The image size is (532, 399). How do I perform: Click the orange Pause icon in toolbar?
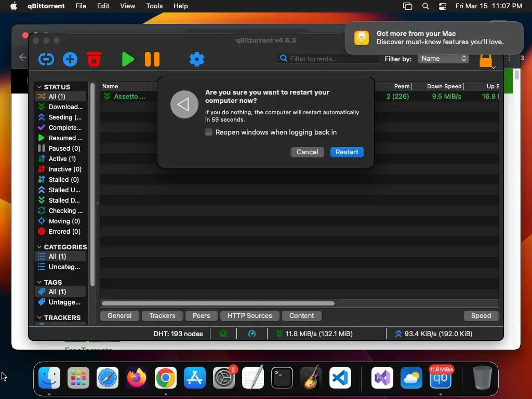click(x=152, y=59)
